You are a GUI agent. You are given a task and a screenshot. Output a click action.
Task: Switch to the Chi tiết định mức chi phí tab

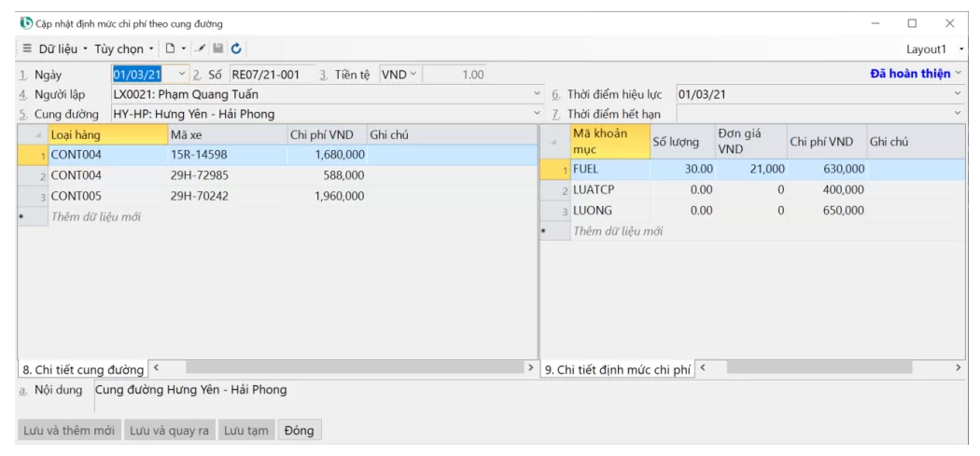pos(618,370)
